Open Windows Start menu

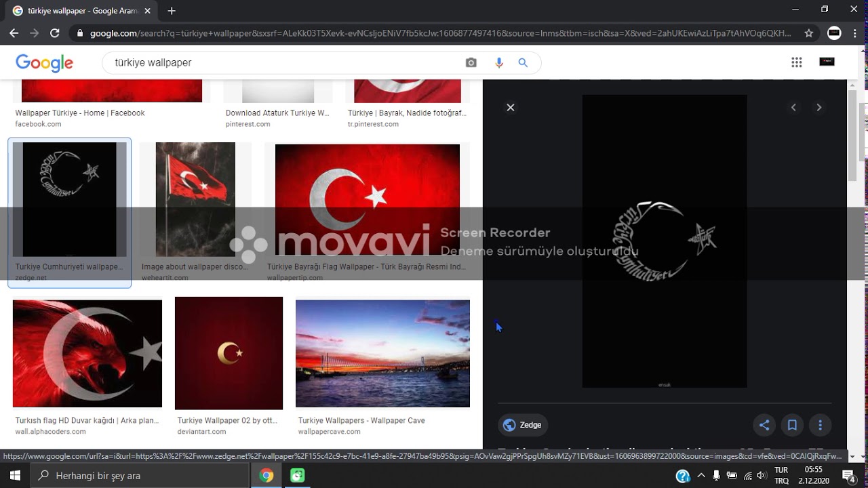click(15, 476)
